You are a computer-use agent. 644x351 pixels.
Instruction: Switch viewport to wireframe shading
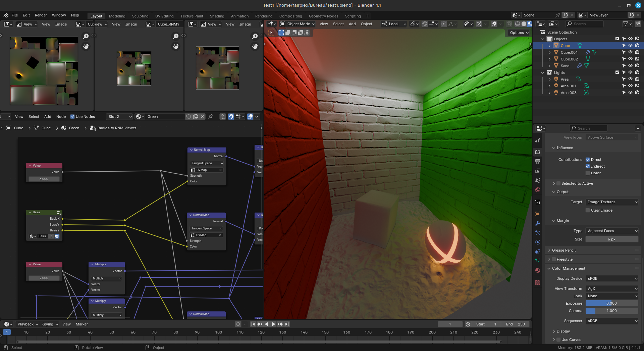(518, 24)
